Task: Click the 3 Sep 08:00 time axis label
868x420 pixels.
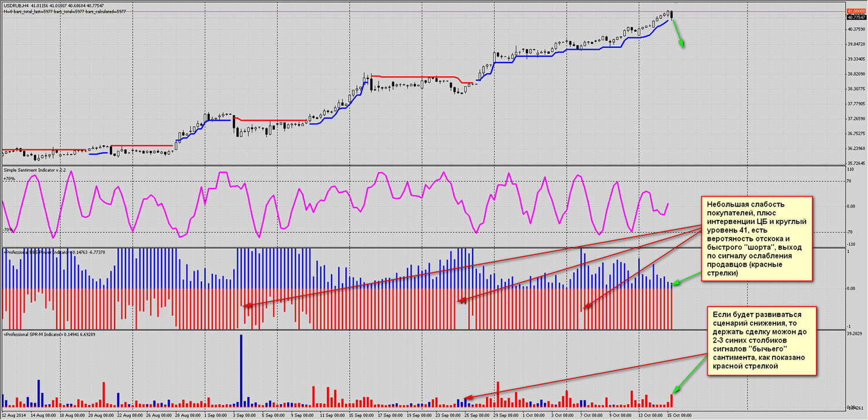Action: 244,415
